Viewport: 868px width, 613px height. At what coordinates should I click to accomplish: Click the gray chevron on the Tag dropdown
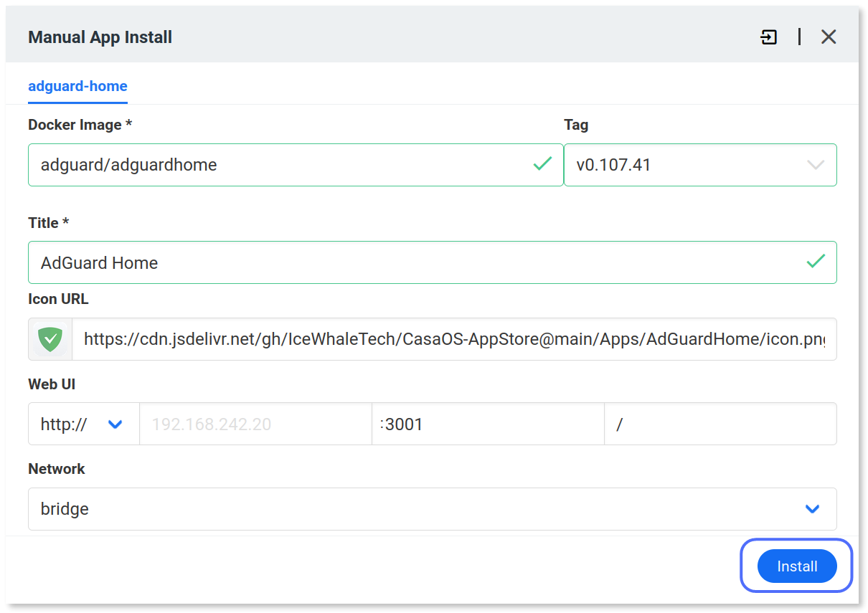pos(815,165)
